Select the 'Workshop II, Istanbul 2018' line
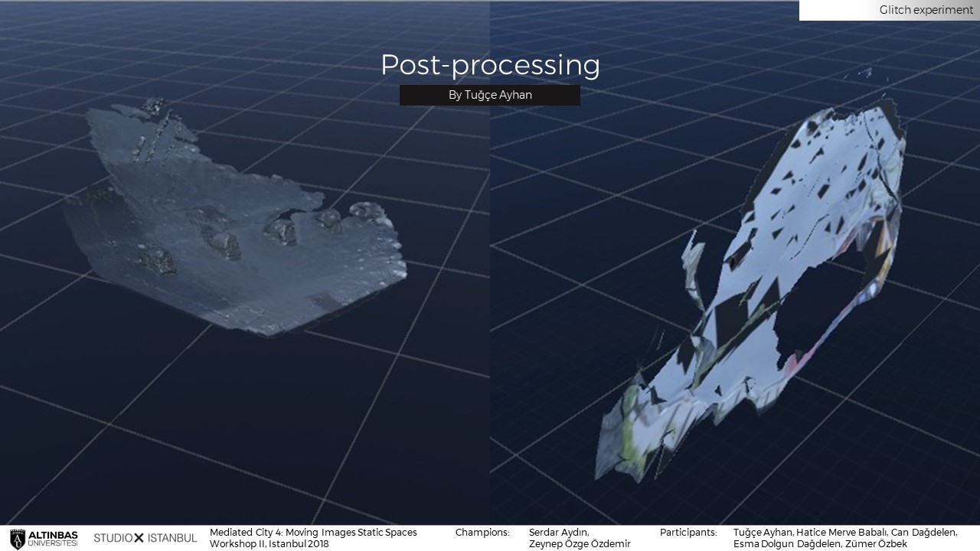 pos(269,544)
